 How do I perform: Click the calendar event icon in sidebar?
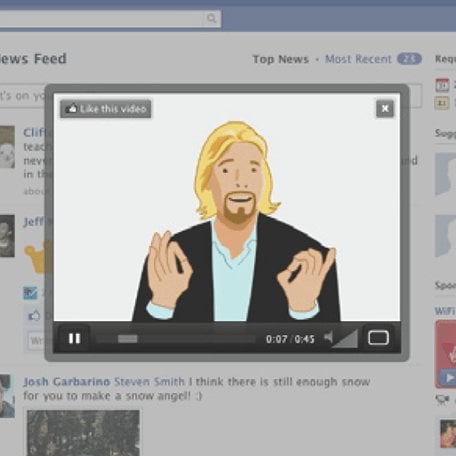coord(442,85)
